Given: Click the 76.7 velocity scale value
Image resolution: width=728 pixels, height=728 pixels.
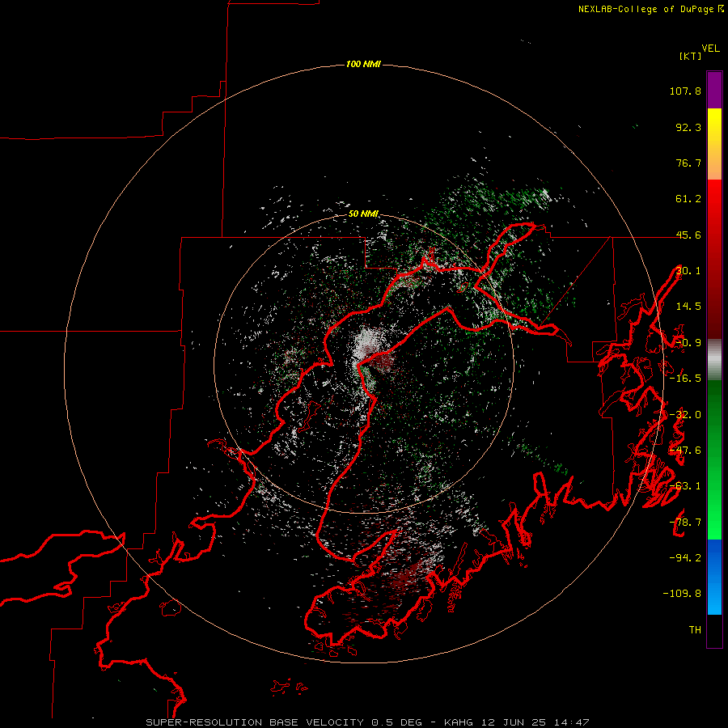Looking at the screenshot, I should (x=688, y=163).
